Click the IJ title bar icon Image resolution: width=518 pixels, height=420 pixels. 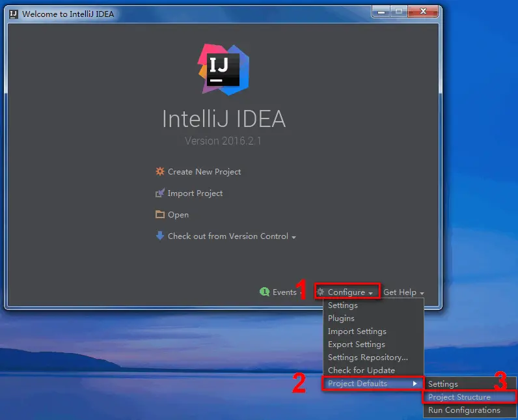pyautogui.click(x=14, y=14)
